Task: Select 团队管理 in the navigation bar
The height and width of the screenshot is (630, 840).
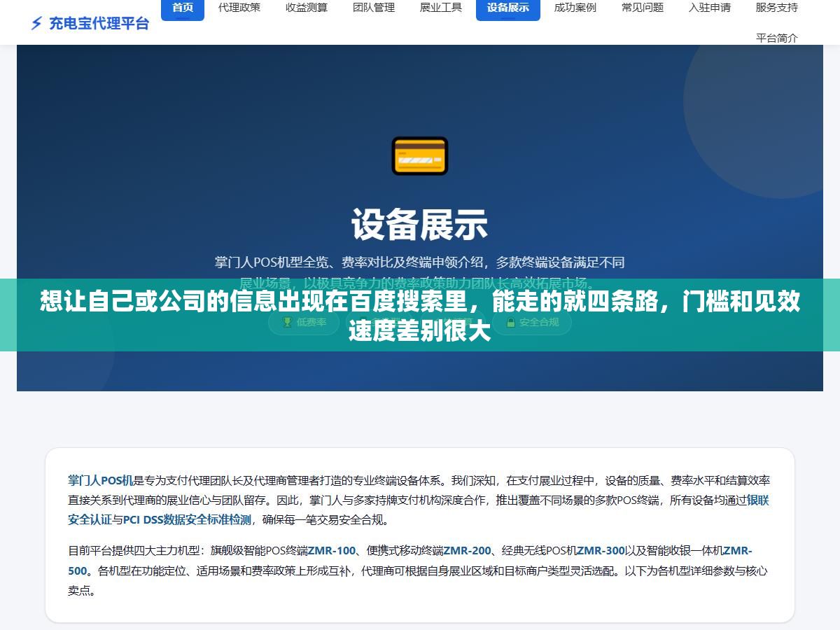Action: pyautogui.click(x=374, y=8)
